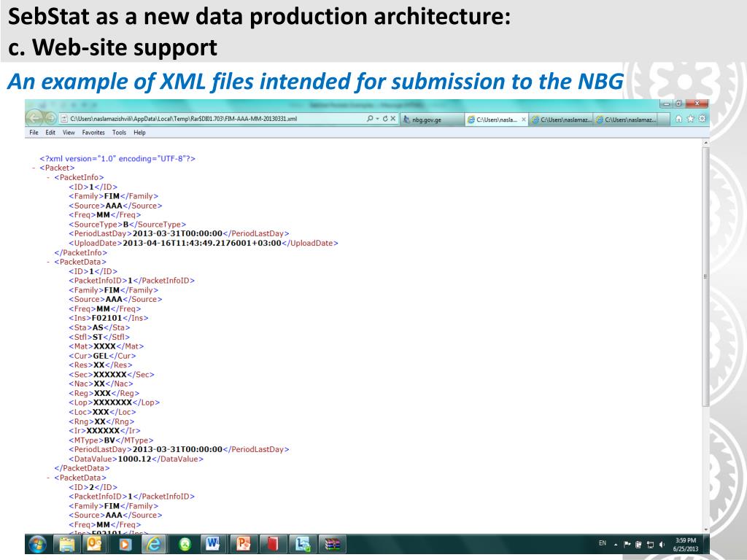
Task: Open the Favorites menu
Action: [x=93, y=133]
